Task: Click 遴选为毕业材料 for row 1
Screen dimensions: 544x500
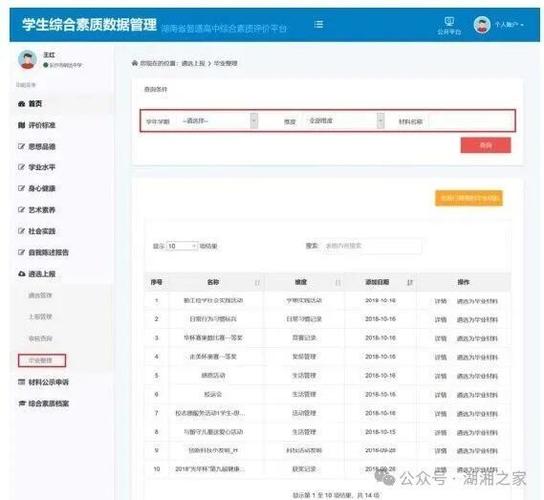Action: [477, 301]
